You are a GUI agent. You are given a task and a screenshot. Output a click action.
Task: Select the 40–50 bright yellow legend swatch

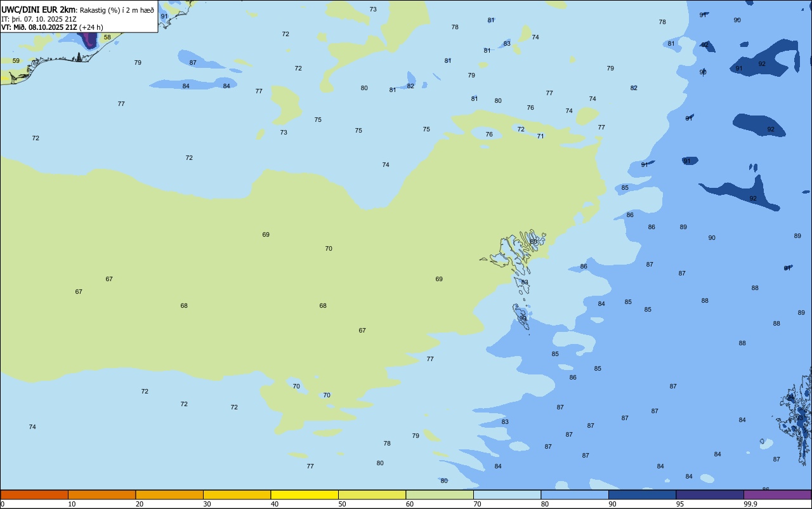(x=304, y=494)
